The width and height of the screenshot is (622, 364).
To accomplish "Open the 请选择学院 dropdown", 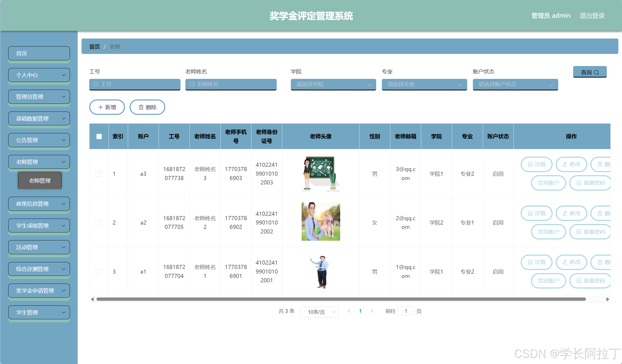I will [x=333, y=84].
